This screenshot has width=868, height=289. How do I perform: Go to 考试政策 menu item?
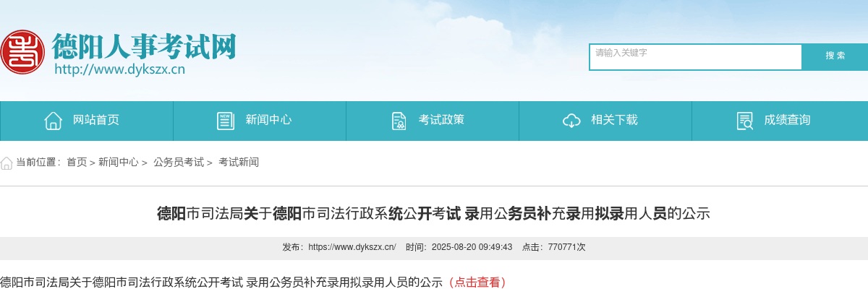tap(433, 121)
